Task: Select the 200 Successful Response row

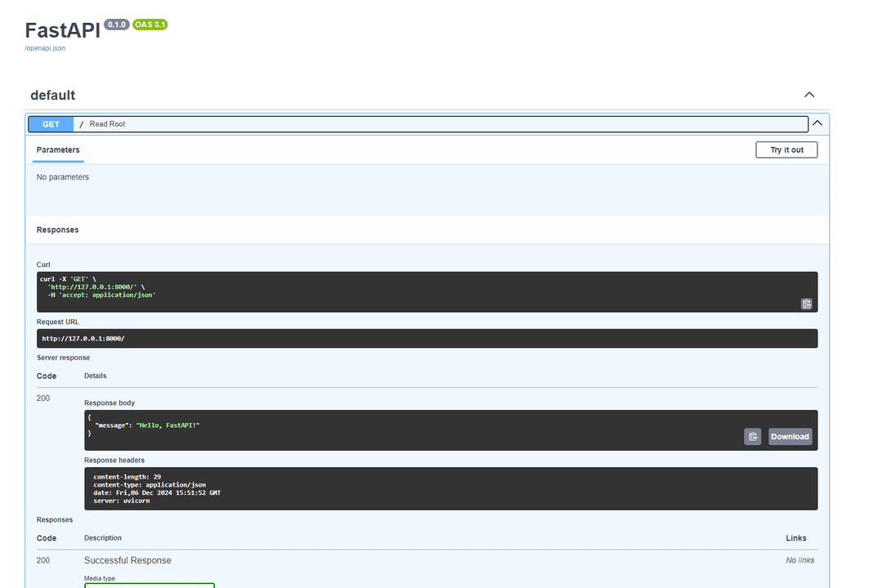Action: tap(127, 560)
